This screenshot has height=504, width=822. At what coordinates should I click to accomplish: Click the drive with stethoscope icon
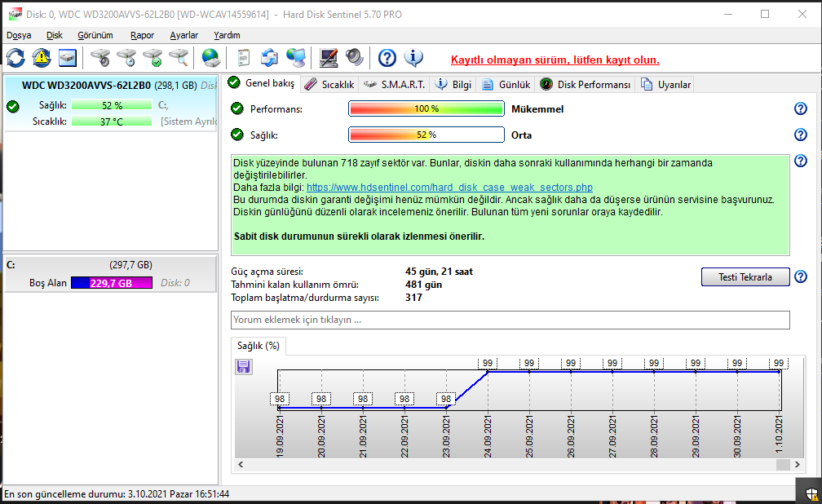[99, 58]
